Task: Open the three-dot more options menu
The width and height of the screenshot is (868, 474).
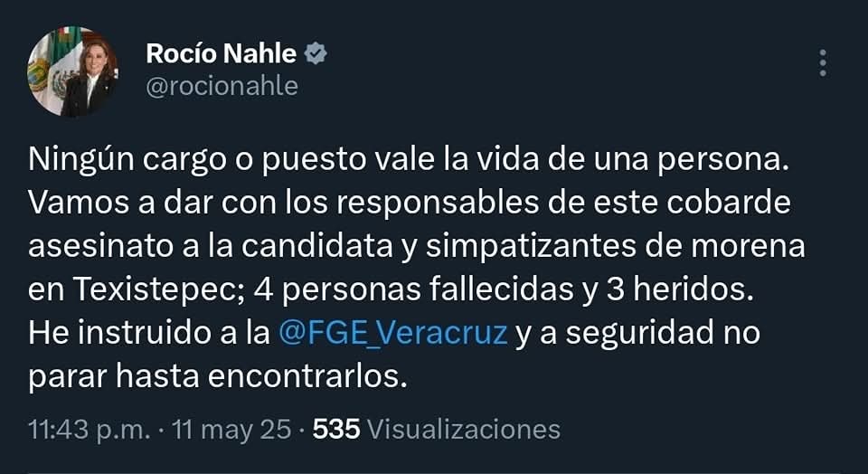Action: [x=822, y=62]
